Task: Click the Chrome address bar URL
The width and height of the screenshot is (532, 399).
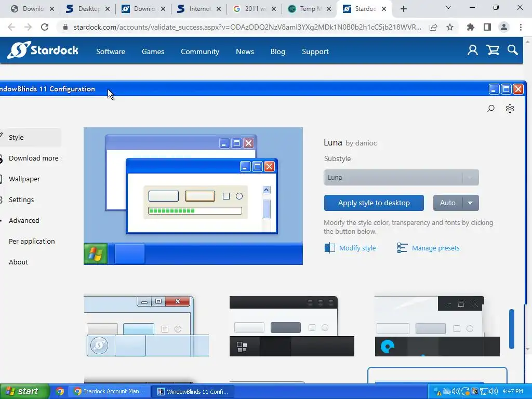Action: tap(247, 27)
